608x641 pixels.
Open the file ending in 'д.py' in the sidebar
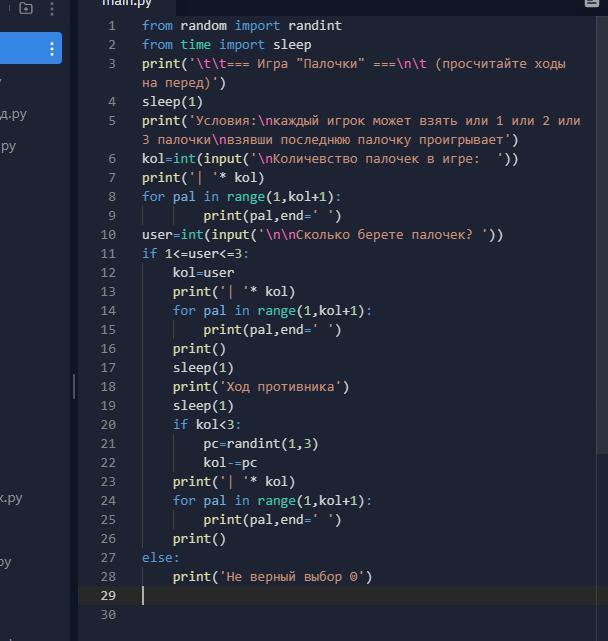(x=13, y=114)
